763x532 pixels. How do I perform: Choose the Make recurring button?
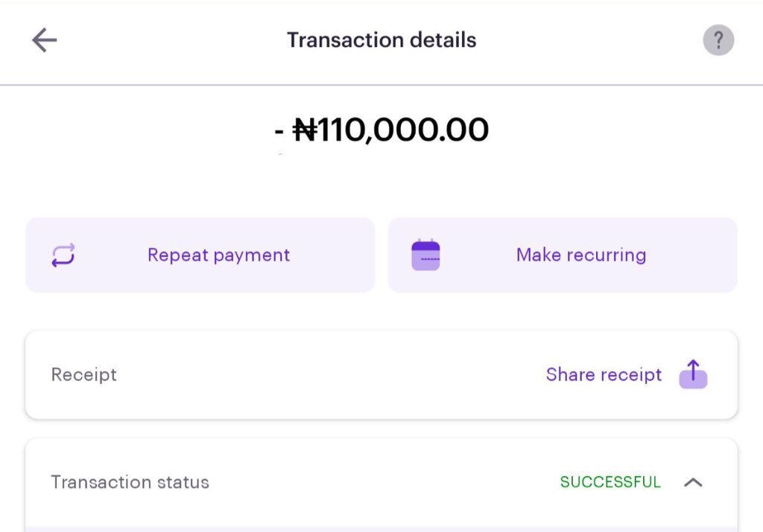pos(563,255)
